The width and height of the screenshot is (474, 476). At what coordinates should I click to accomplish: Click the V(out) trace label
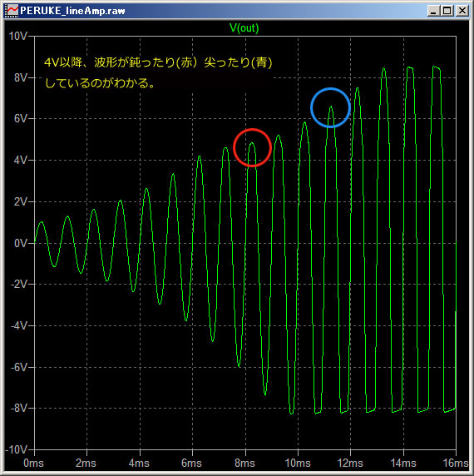pyautogui.click(x=244, y=28)
